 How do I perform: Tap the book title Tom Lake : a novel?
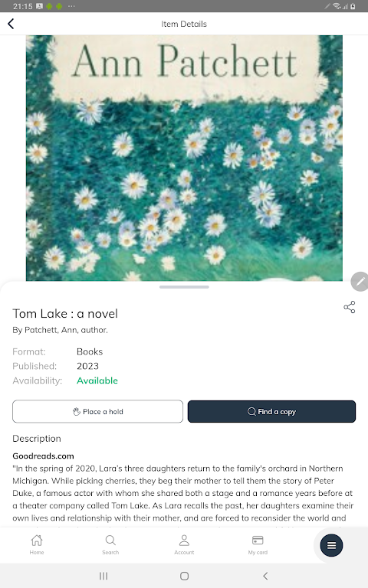(65, 313)
